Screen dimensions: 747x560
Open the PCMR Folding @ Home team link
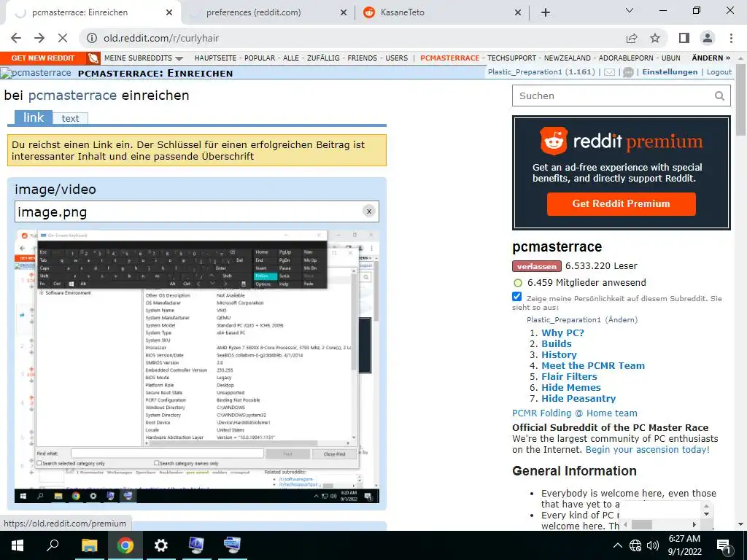575,413
